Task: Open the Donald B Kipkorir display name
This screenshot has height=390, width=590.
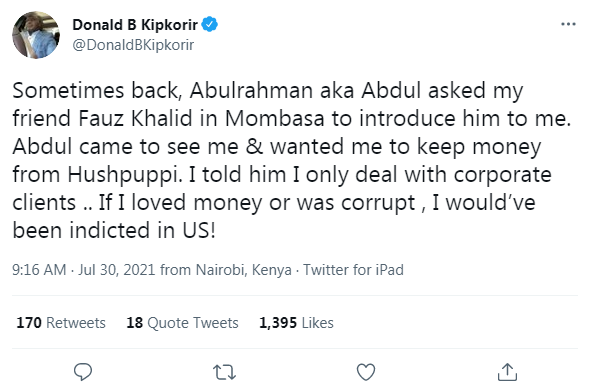Action: point(135,25)
